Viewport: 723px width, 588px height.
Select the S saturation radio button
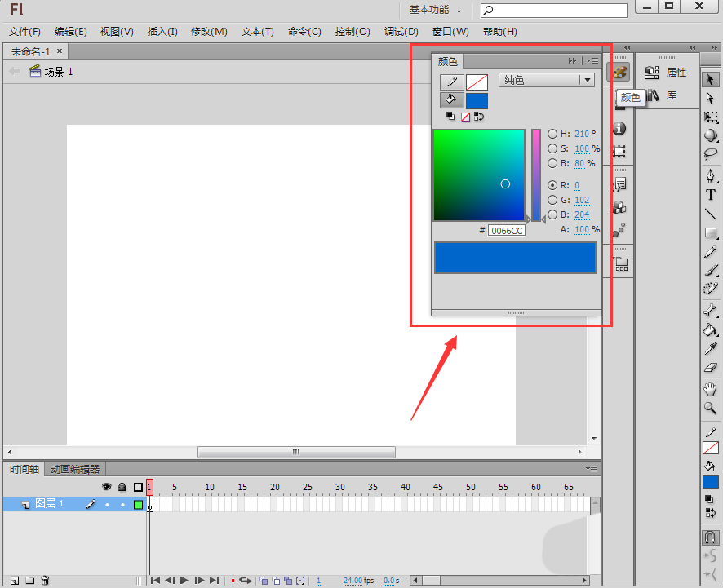[552, 148]
